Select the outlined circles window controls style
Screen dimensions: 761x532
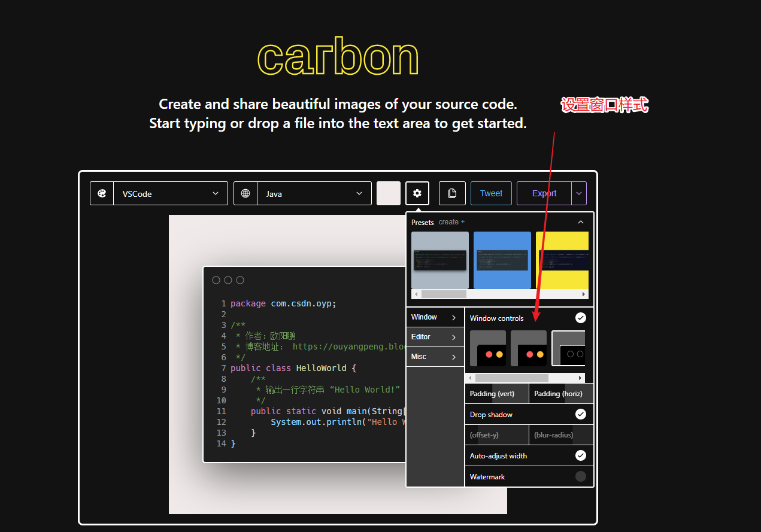(568, 348)
